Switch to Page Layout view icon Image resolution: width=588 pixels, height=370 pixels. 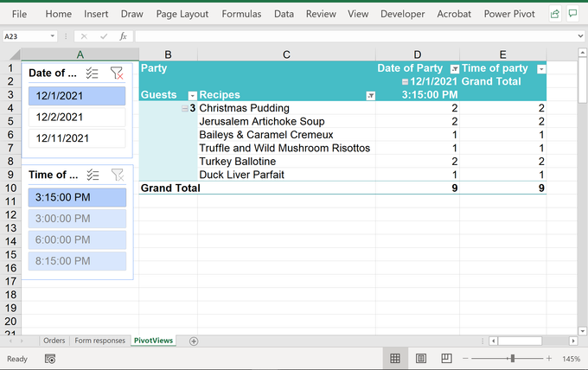(421, 359)
